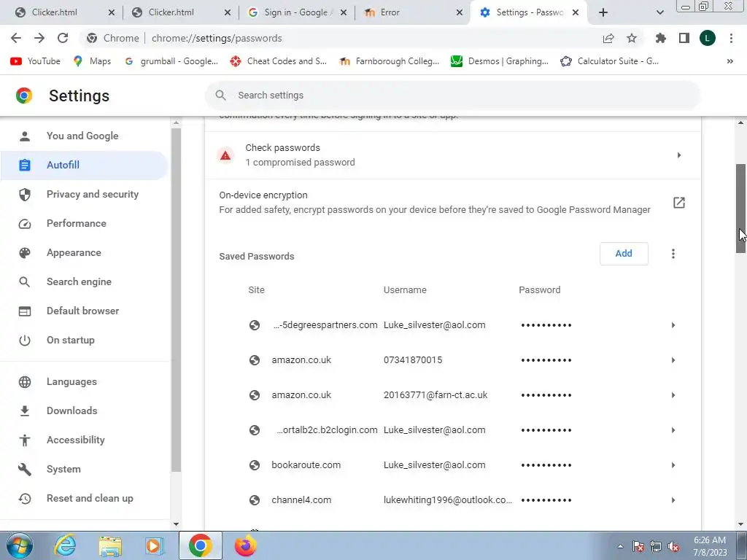Open the Farnborough College bookmark
The image size is (747, 560).
click(x=389, y=61)
